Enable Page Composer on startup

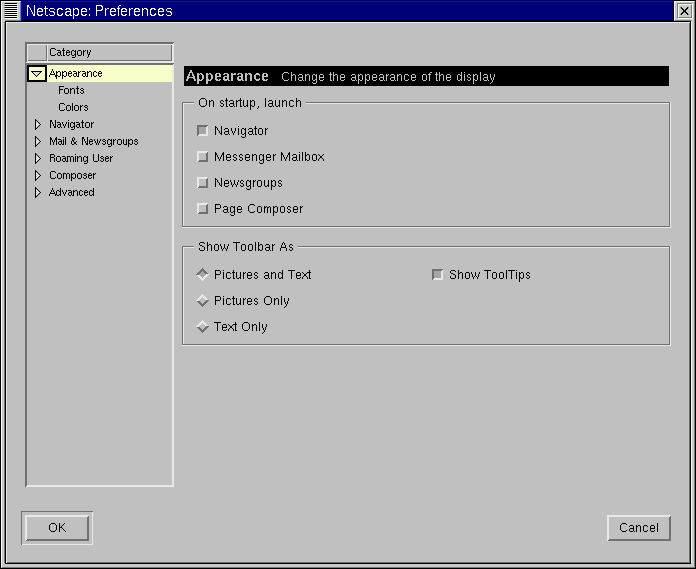[203, 209]
